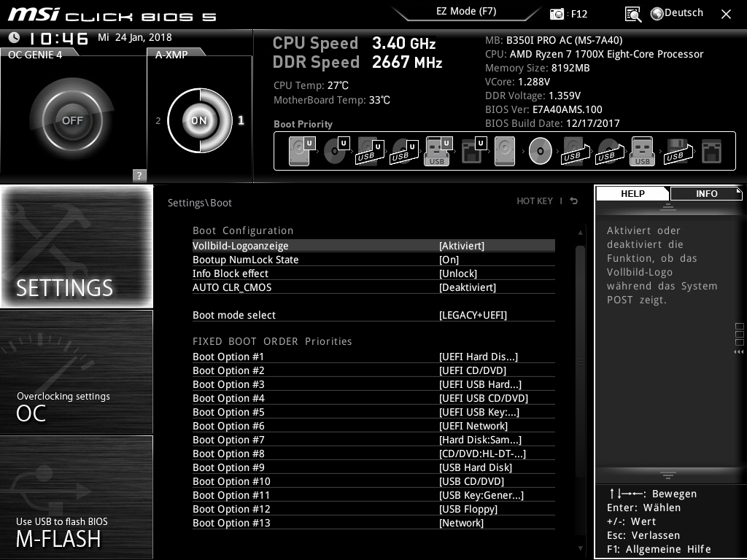Viewport: 747px width, 560px height.
Task: Click the back arrow next to HOT KEY
Action: click(x=574, y=201)
